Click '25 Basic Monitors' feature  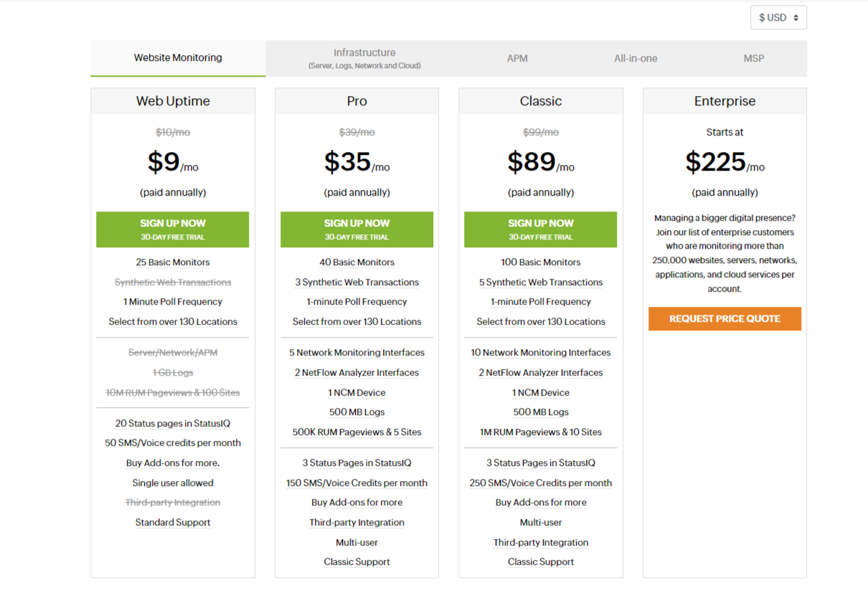pyautogui.click(x=173, y=262)
